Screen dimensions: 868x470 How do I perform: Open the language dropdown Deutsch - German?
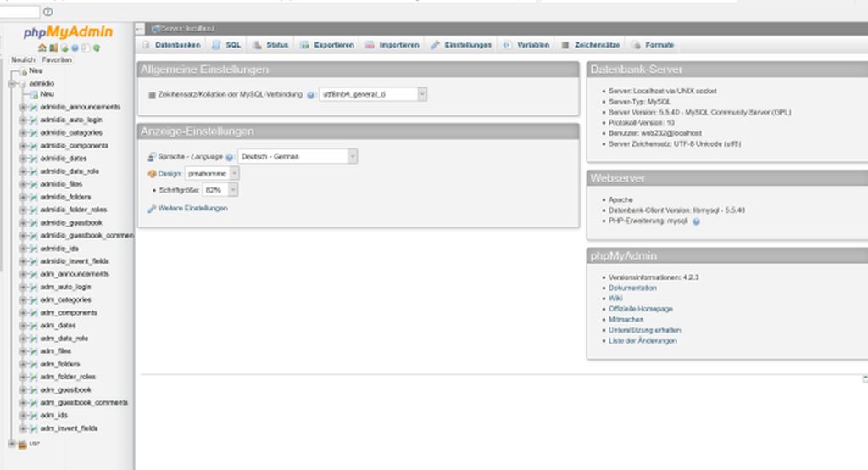(298, 157)
